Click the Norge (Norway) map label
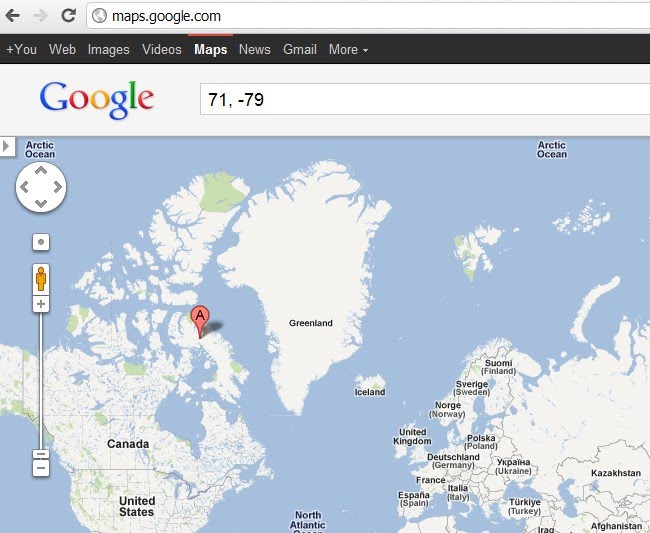Image resolution: width=650 pixels, height=533 pixels. [x=447, y=409]
